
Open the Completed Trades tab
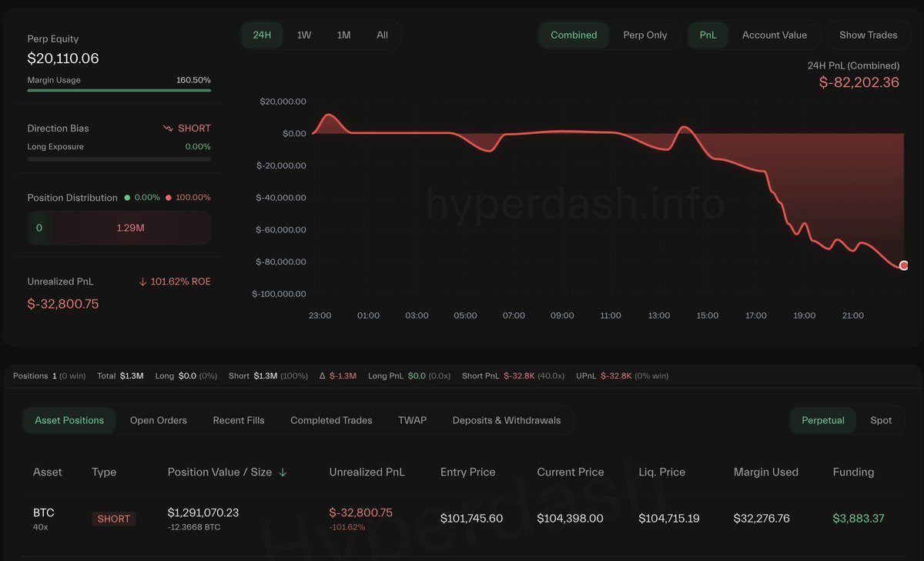(331, 420)
